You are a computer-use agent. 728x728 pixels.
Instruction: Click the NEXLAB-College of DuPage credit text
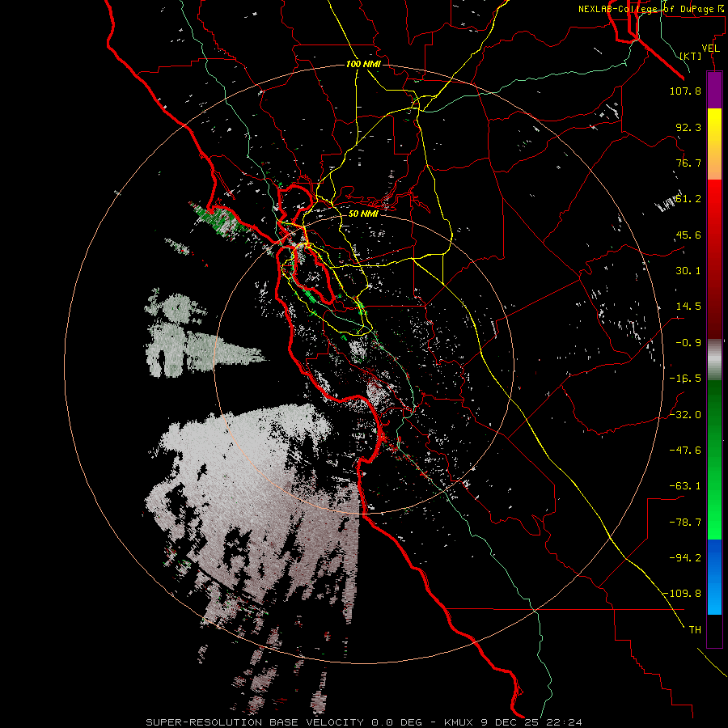click(x=650, y=9)
